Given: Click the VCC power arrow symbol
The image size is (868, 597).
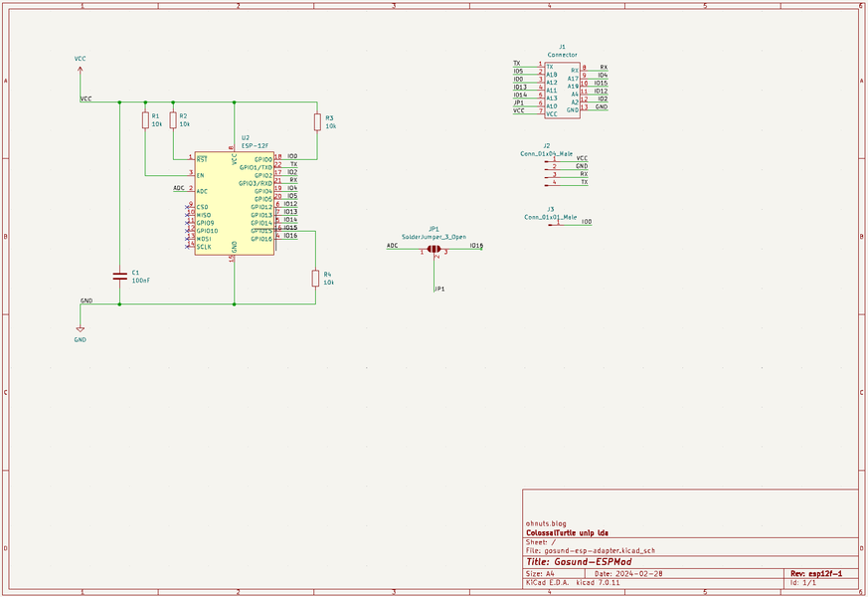Looking at the screenshot, I should pos(80,69).
